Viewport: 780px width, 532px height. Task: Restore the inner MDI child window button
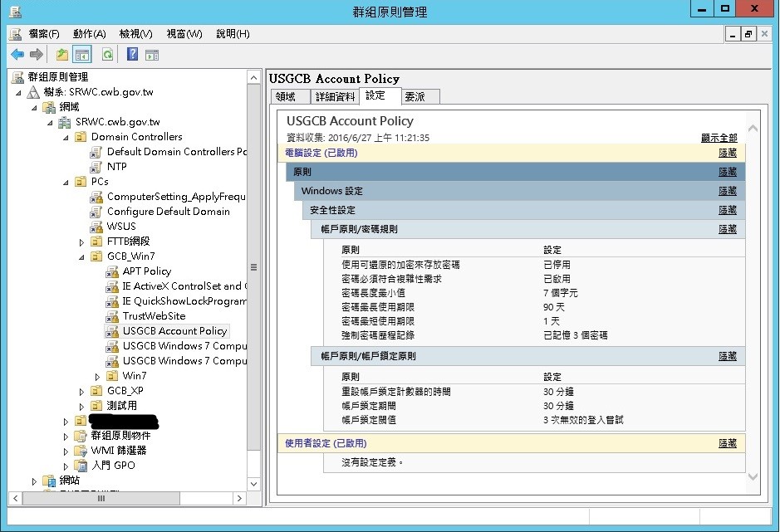748,34
